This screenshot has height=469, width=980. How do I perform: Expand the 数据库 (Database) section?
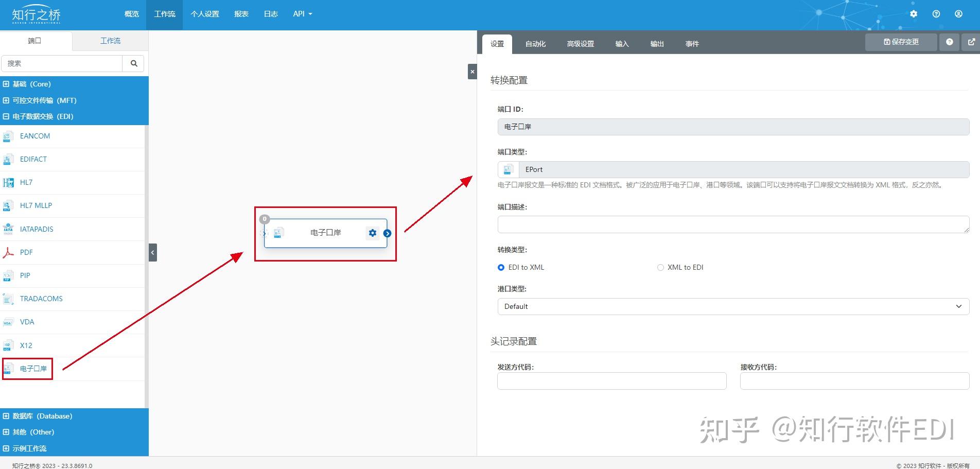point(39,415)
